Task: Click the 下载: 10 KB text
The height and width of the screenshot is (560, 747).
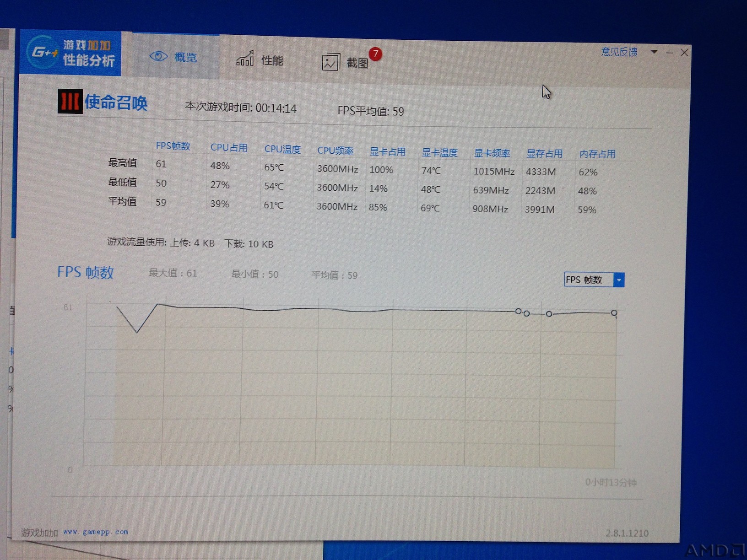Action: 249,244
